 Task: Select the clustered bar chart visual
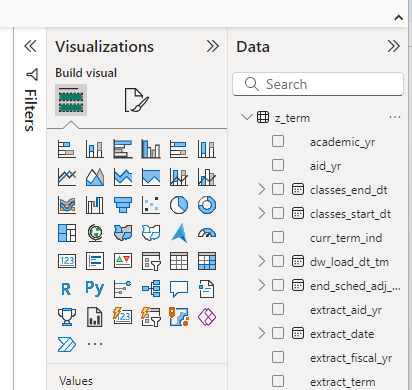click(123, 149)
